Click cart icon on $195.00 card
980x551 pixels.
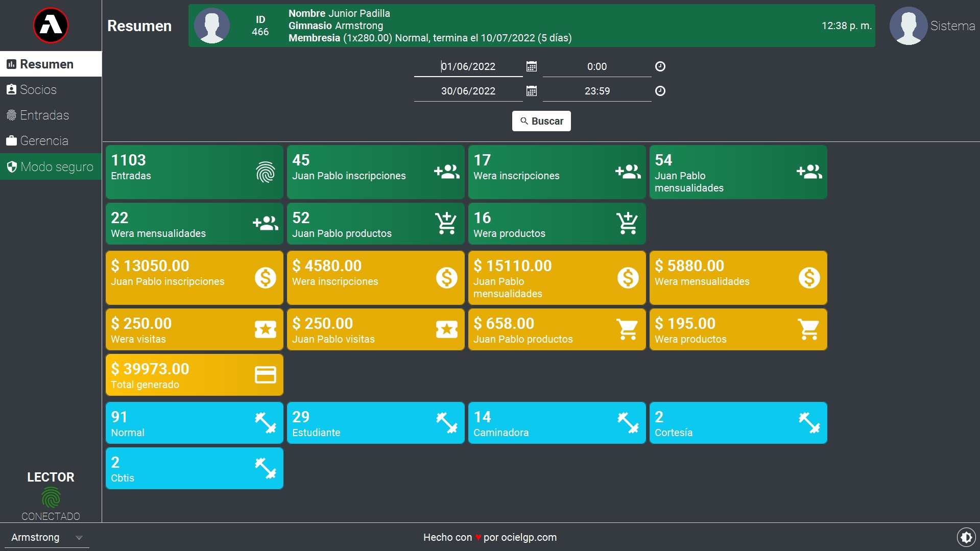click(808, 329)
